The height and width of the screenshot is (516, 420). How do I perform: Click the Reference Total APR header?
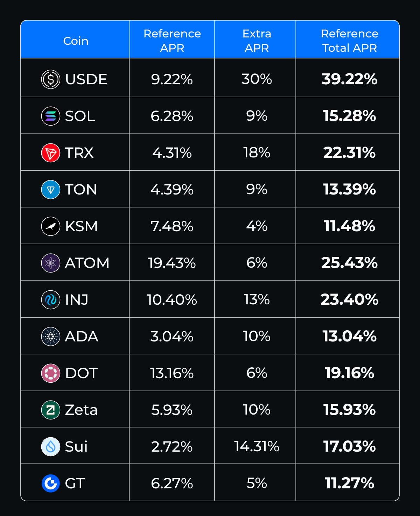pos(349,41)
